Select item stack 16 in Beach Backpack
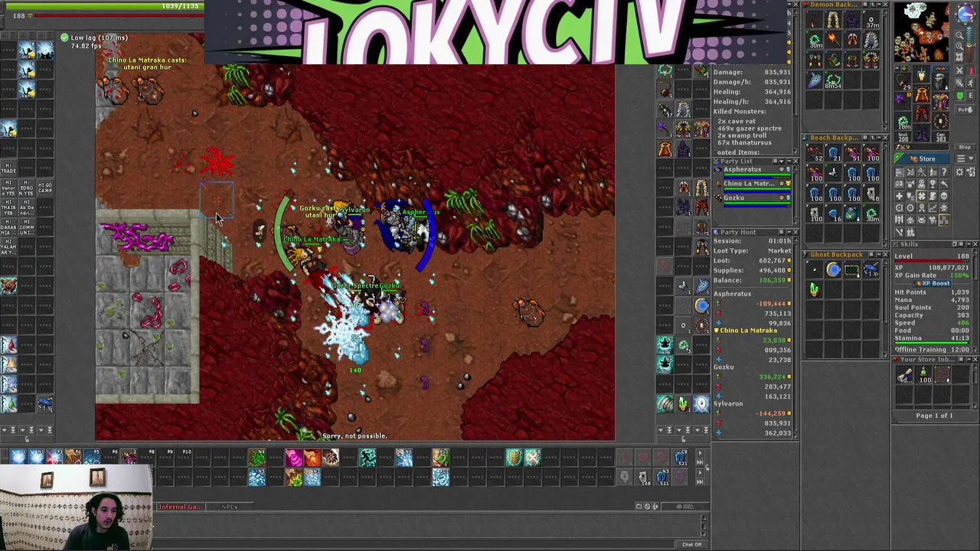The height and width of the screenshot is (551, 980). [x=834, y=214]
